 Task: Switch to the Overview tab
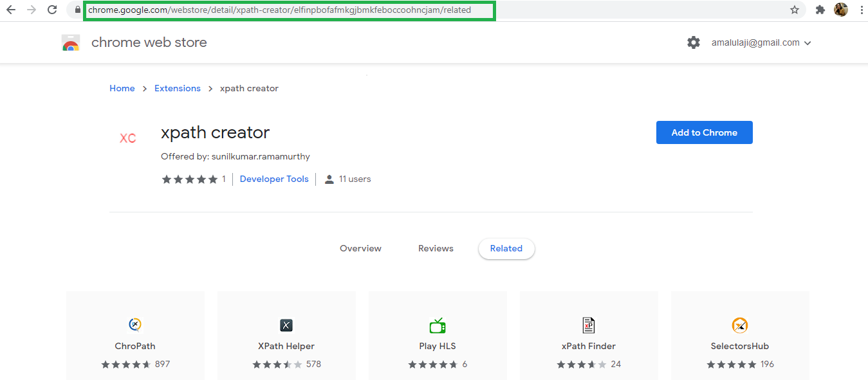[x=360, y=249]
